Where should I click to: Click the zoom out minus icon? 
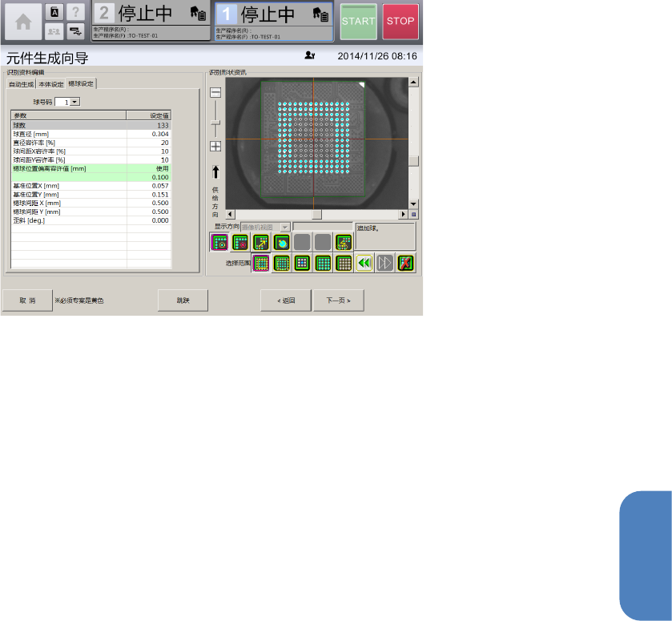pos(215,92)
